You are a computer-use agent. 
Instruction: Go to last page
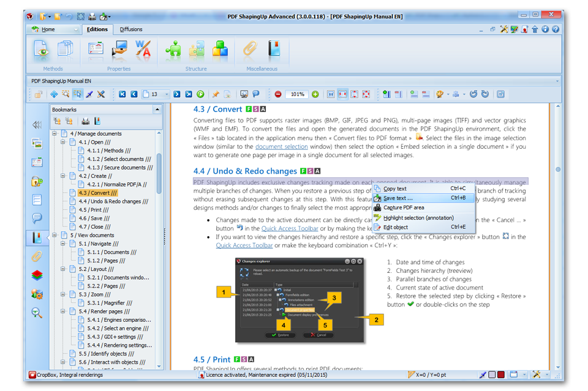coord(189,94)
